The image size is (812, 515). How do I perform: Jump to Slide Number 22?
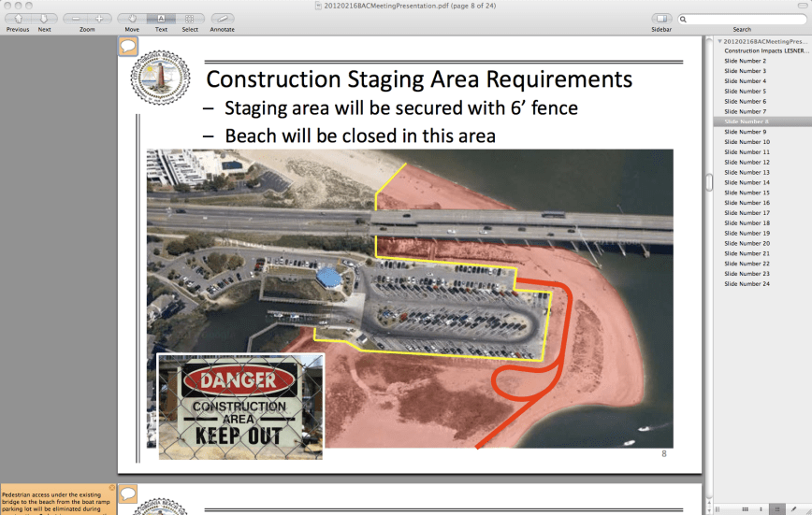click(x=747, y=264)
